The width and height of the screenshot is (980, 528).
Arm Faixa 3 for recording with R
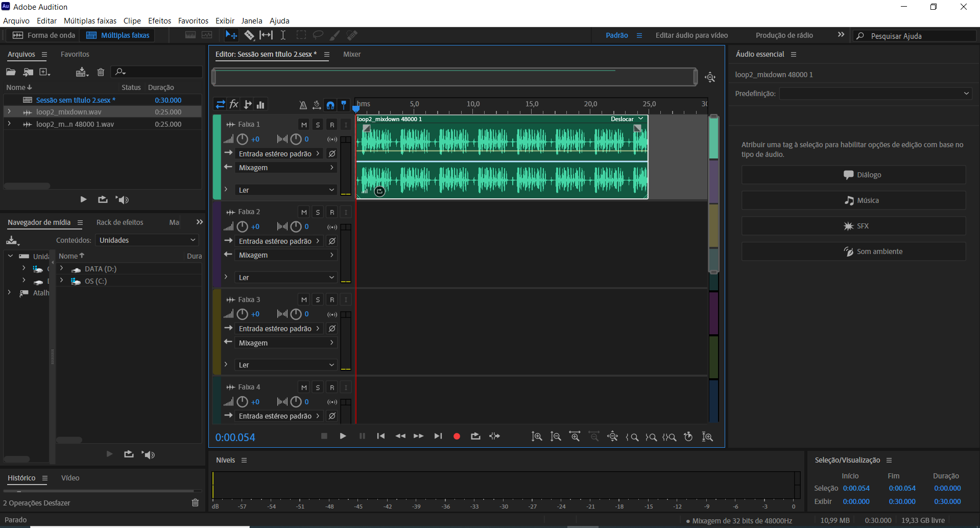(332, 300)
